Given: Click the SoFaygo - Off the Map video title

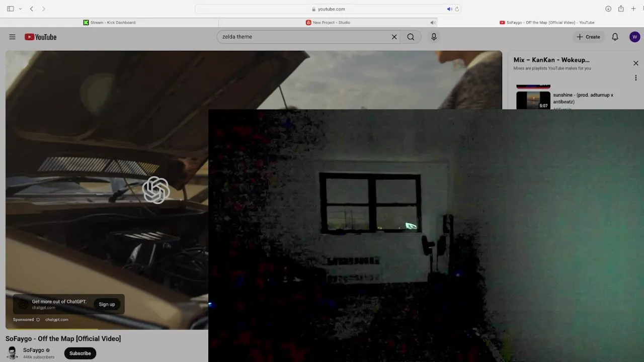Looking at the screenshot, I should [63, 339].
